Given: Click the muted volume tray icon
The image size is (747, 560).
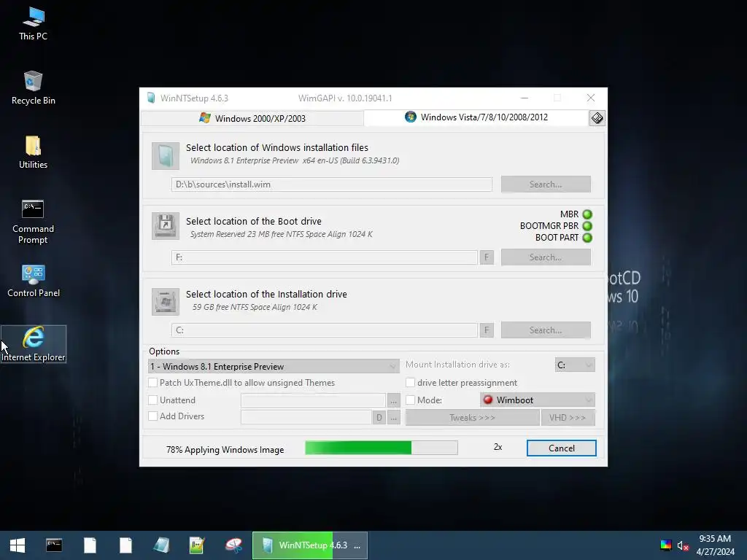Looking at the screenshot, I should (683, 545).
